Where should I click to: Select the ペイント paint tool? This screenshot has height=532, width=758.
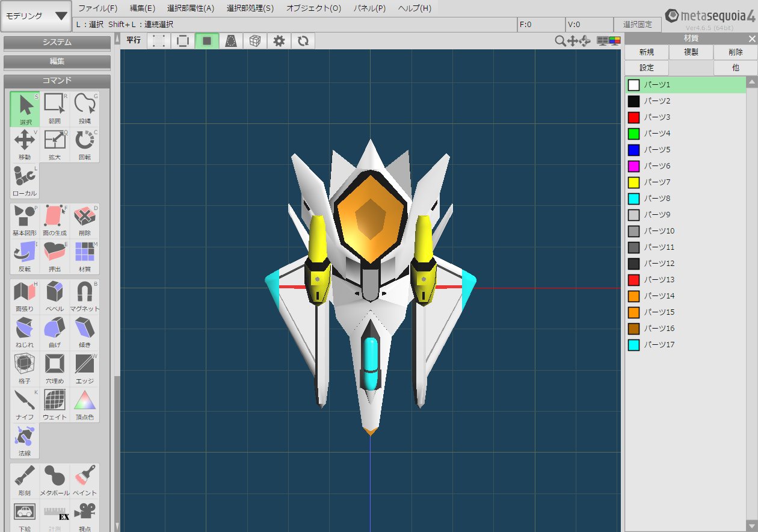(85, 481)
